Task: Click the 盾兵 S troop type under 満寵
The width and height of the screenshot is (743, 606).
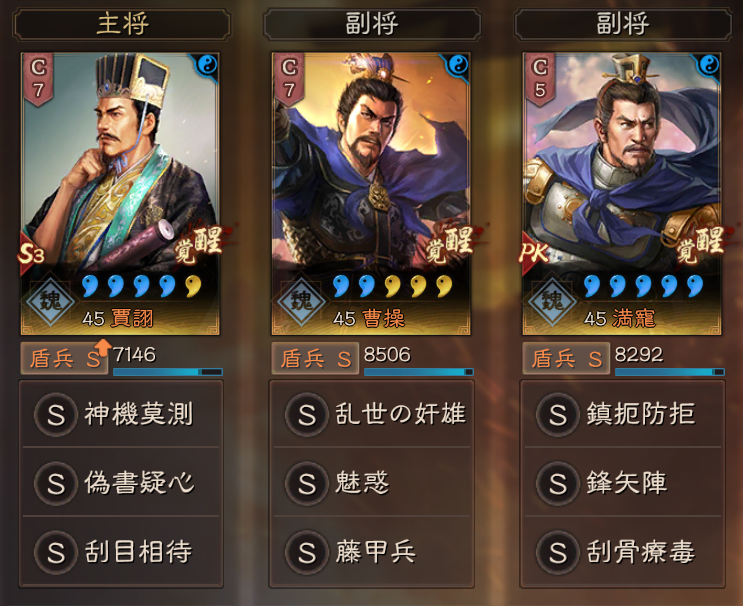Action: pyautogui.click(x=566, y=359)
